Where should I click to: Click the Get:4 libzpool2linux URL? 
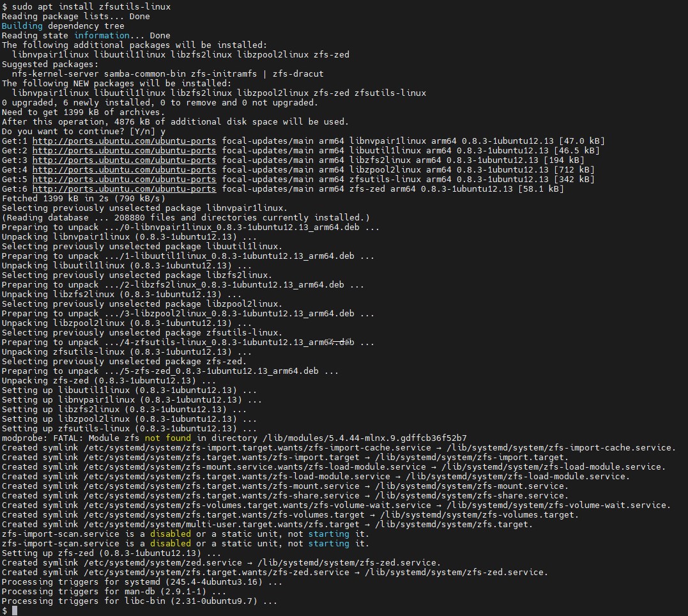(x=124, y=169)
